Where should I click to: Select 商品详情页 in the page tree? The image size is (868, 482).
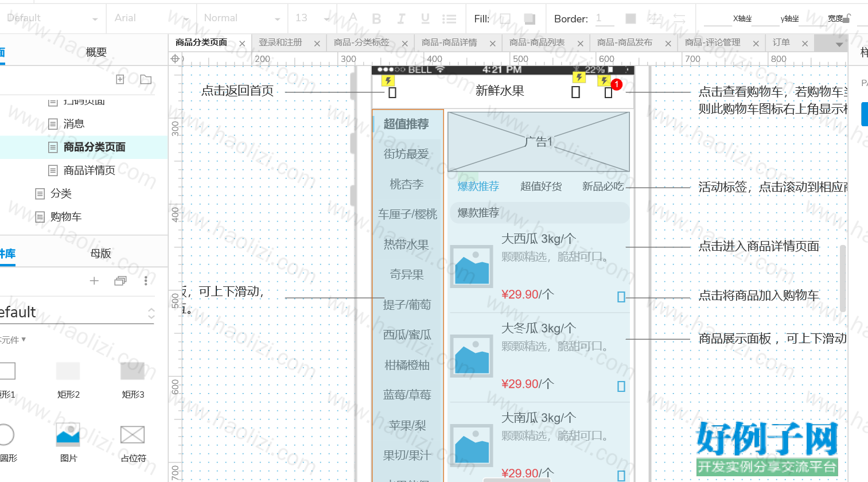(89, 170)
